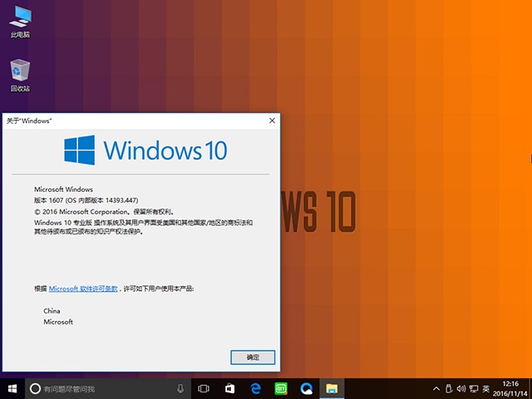
Task: Close the 关于 Windows dialog
Action: pos(272,121)
